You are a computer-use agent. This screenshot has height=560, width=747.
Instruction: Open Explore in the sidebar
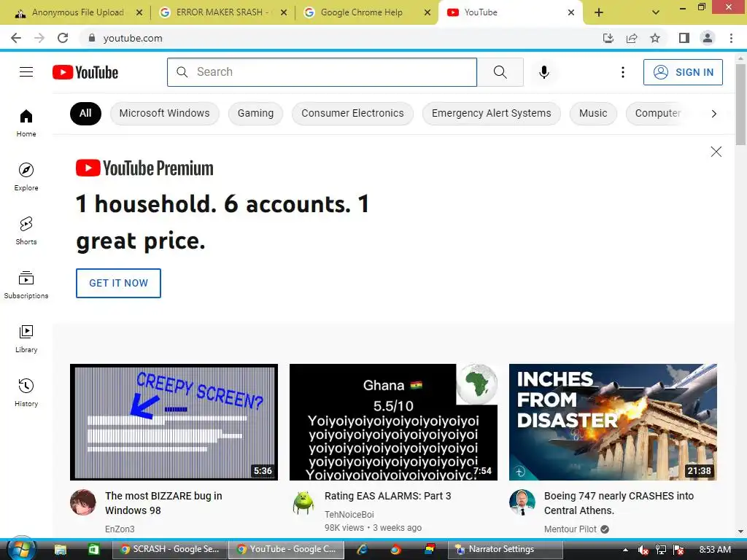pos(26,176)
